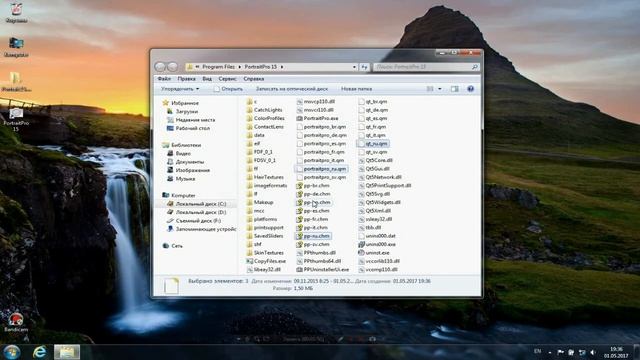Select Сеть in the navigation pane

tap(173, 246)
